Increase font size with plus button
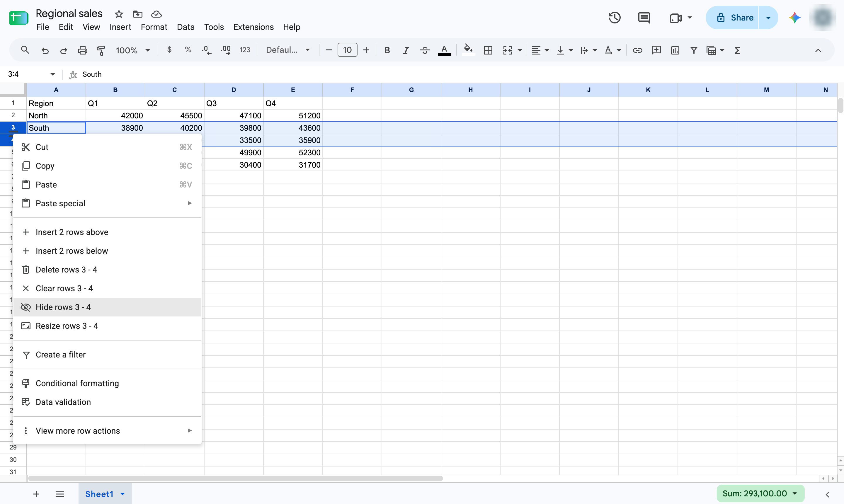844x504 pixels. tap(366, 50)
